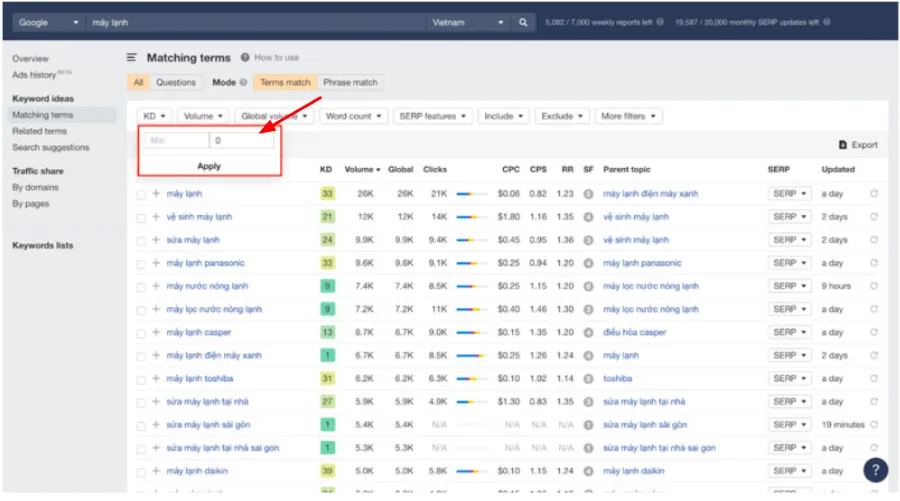The width and height of the screenshot is (900, 501).
Task: Click the plus icon next to máy lạnh toshiba
Action: click(156, 379)
